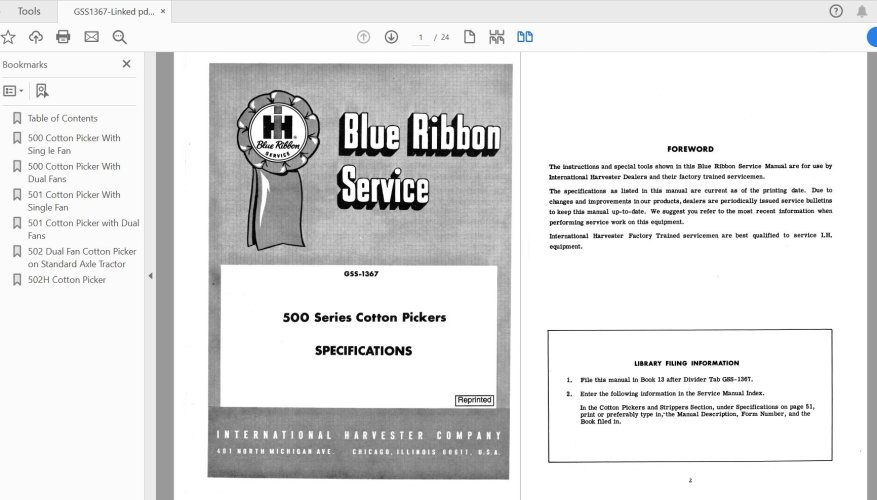This screenshot has width=877, height=500.
Task: Click the page number input field
Action: tap(421, 37)
